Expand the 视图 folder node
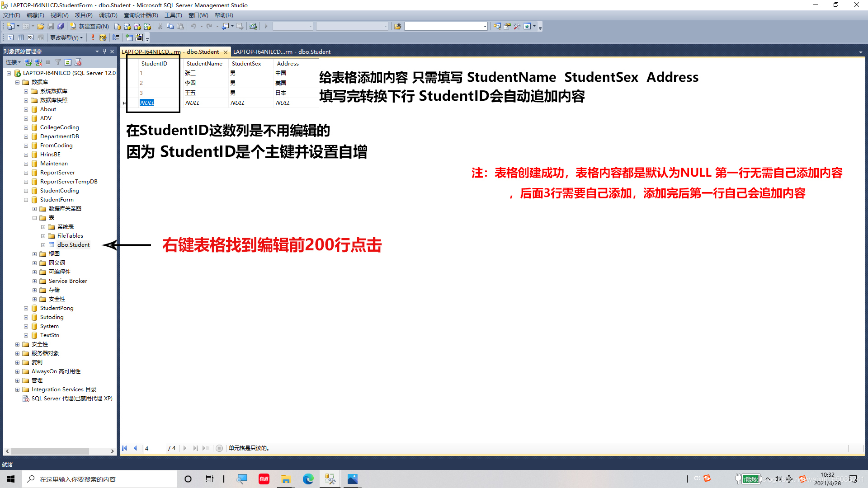Image resolution: width=868 pixels, height=488 pixels. (34, 254)
